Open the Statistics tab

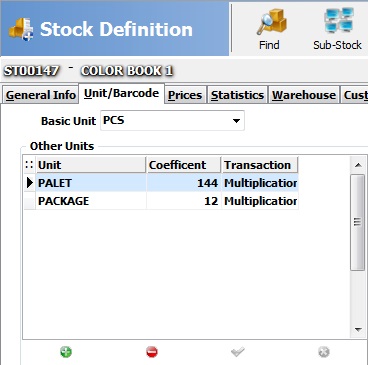click(x=237, y=95)
